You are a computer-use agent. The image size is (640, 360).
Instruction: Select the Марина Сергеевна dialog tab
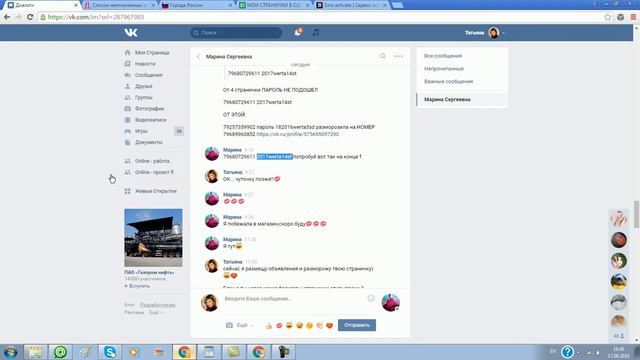click(462, 100)
